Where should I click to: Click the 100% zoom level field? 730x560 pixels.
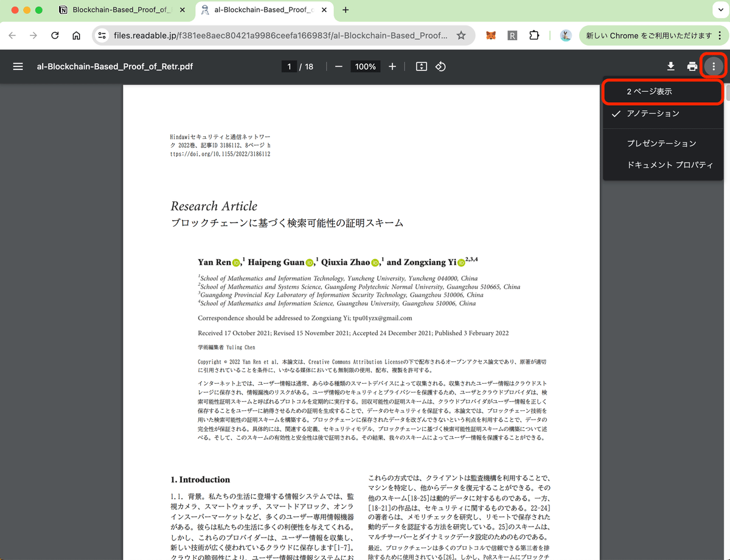click(365, 66)
